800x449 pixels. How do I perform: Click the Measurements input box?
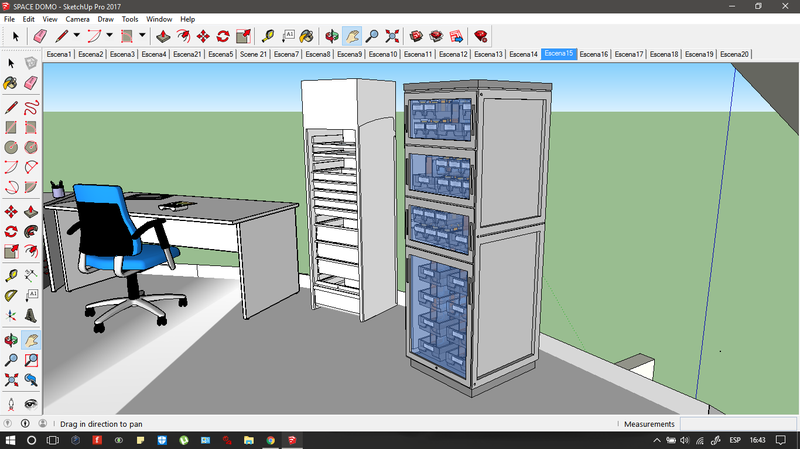point(739,424)
